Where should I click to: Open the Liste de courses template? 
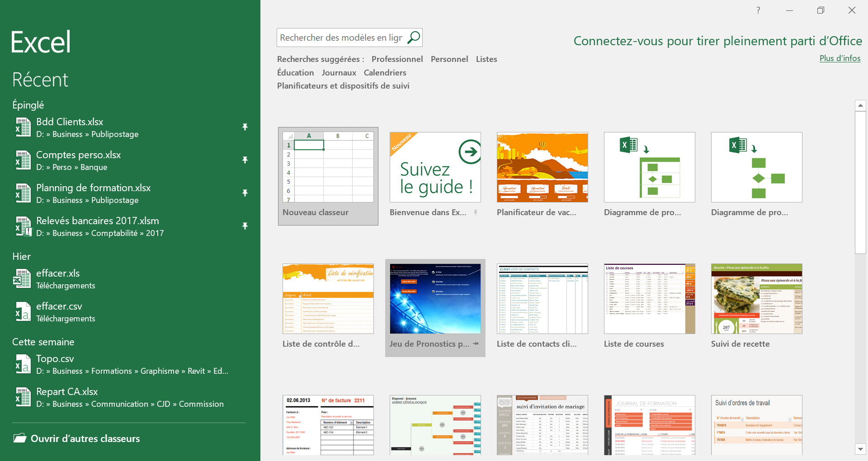tap(649, 299)
